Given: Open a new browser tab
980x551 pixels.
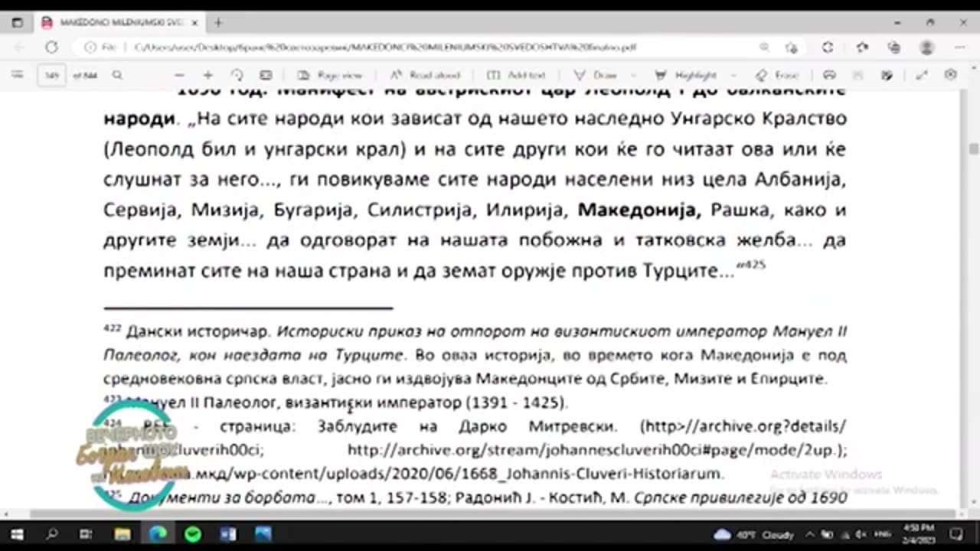Looking at the screenshot, I should pos(218,23).
